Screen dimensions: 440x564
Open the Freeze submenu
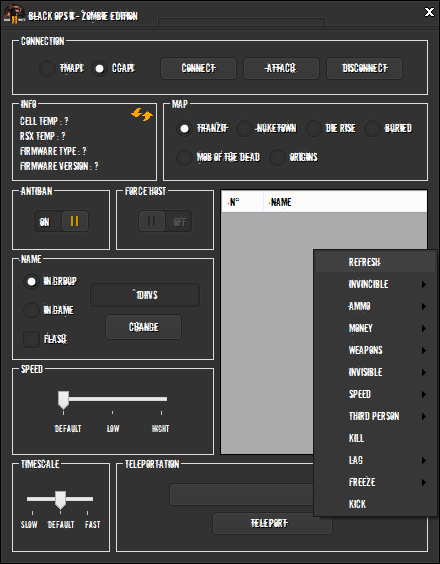click(375, 482)
